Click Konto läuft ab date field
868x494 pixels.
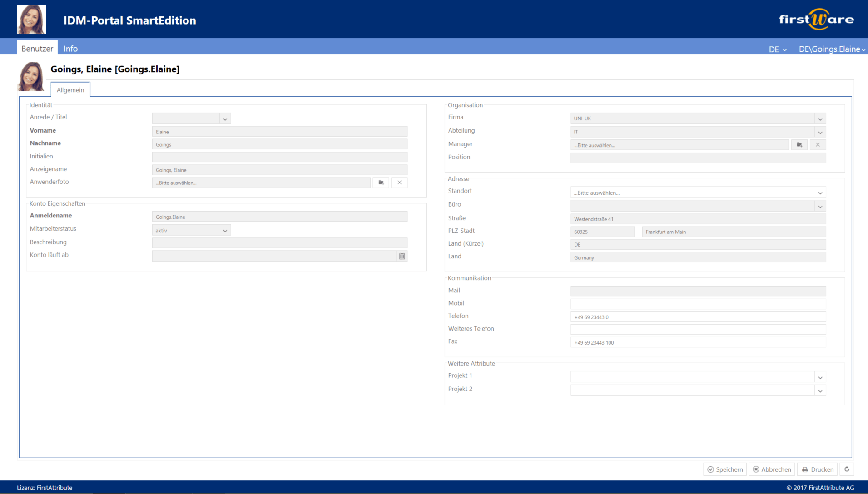[274, 256]
